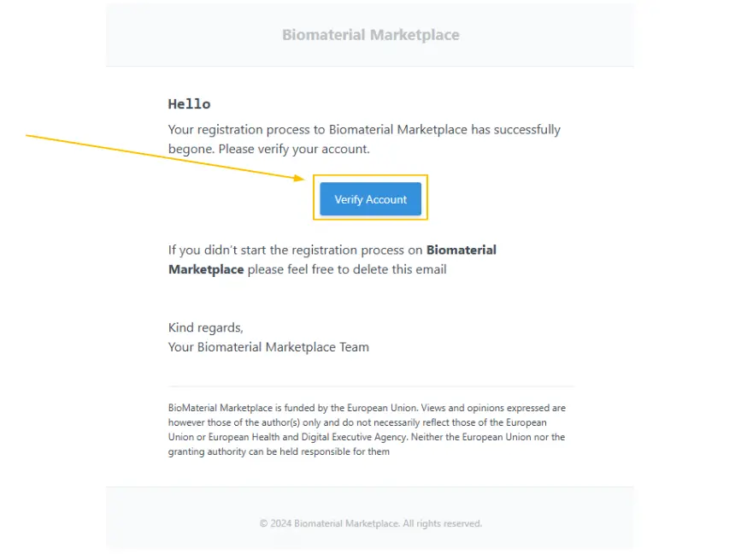The height and width of the screenshot is (560, 747).
Task: Click 'European Health and Digital Executive Agency' text
Action: (x=308, y=437)
